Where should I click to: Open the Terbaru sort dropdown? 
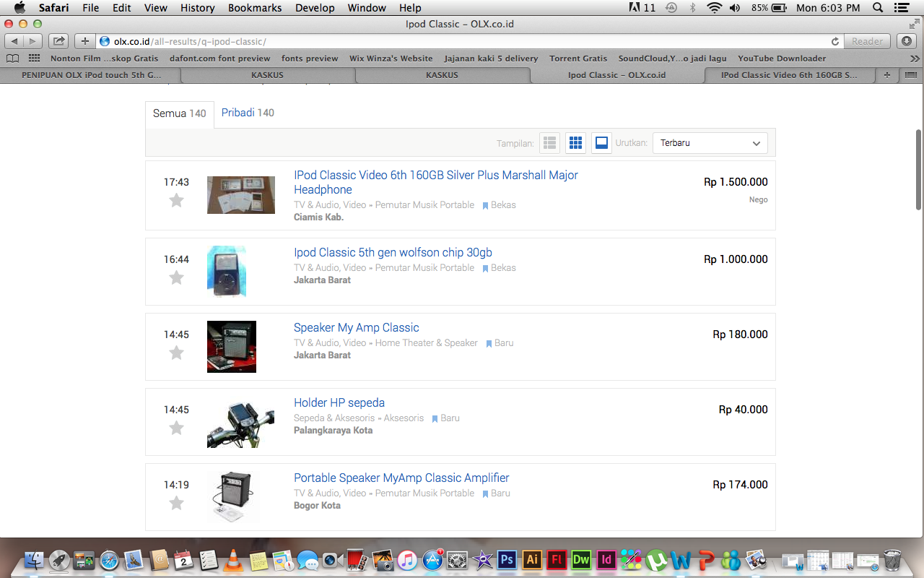pyautogui.click(x=710, y=143)
